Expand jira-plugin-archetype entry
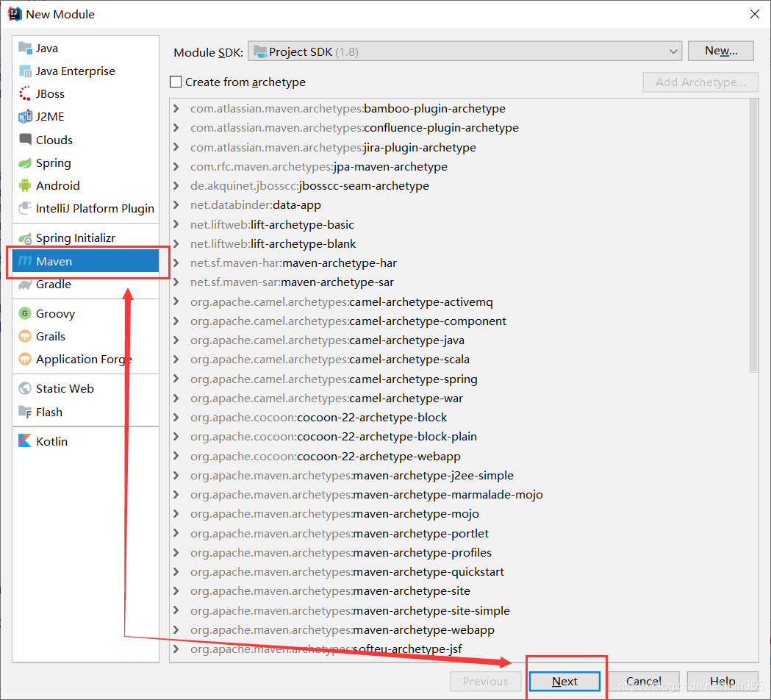The width and height of the screenshot is (771, 700). (176, 147)
